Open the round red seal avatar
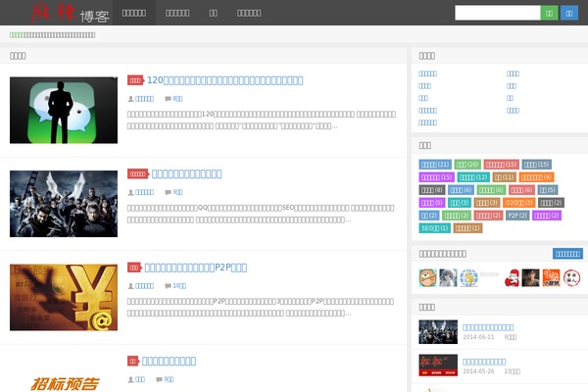588x392 pixels. pos(572,278)
